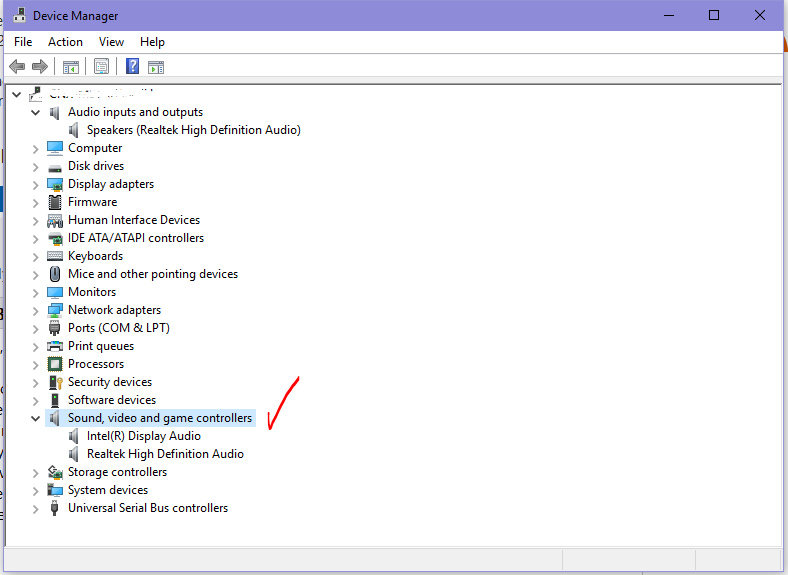Click the Audio inputs and outputs speaker icon
This screenshot has height=575, width=788.
[55, 112]
